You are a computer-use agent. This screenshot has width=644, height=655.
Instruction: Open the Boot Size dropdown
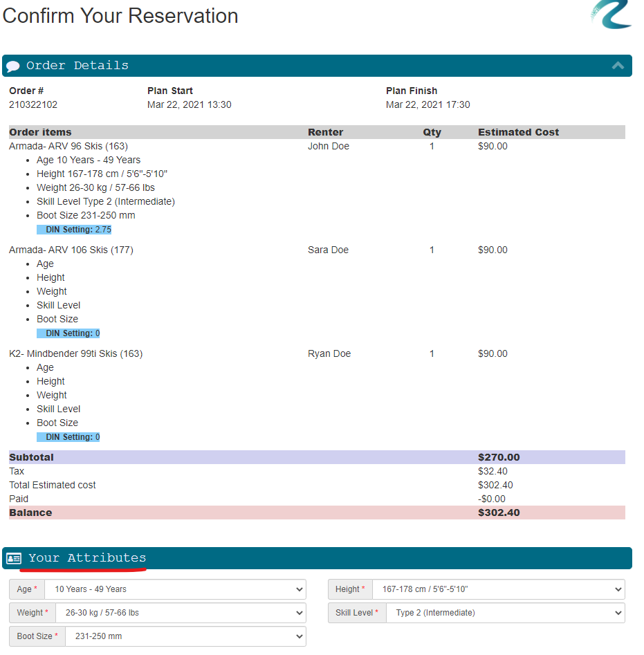pos(185,636)
